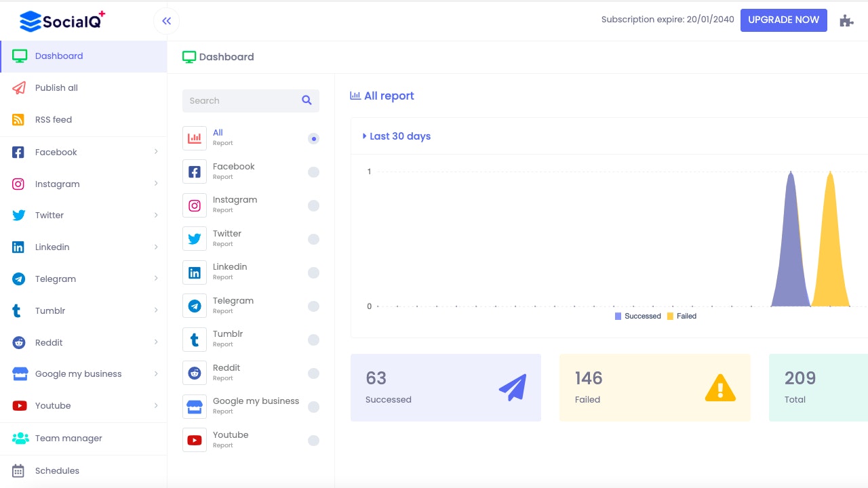Open the puzzle add-on icon top right
The height and width of the screenshot is (488, 868).
coord(846,20)
